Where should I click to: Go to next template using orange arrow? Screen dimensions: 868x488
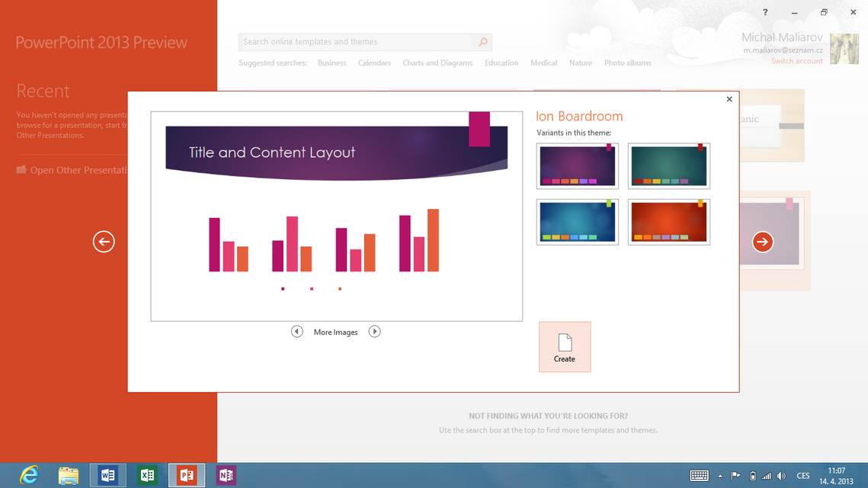tap(762, 242)
